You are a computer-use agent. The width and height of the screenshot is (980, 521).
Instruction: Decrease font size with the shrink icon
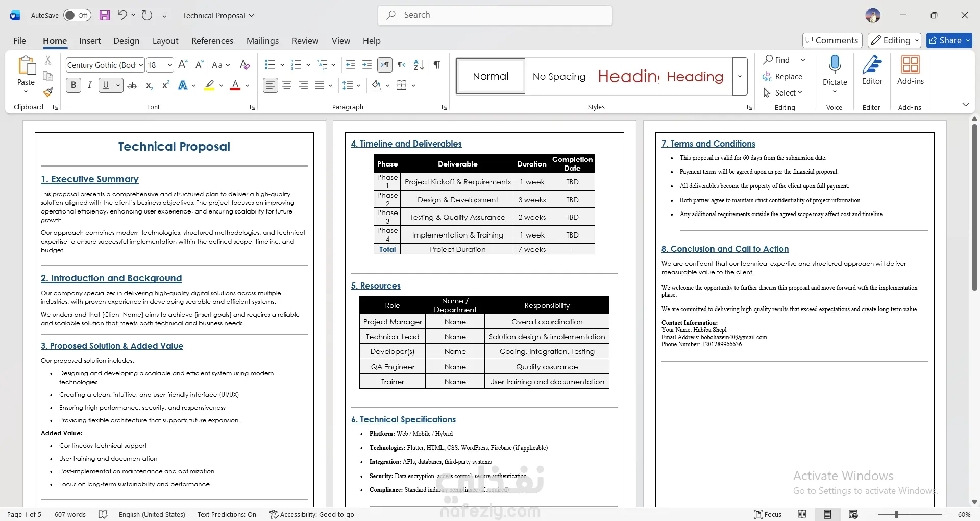coord(200,65)
